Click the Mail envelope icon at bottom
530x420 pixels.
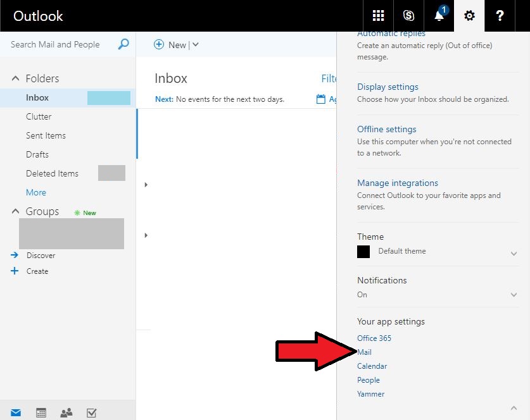tap(16, 412)
